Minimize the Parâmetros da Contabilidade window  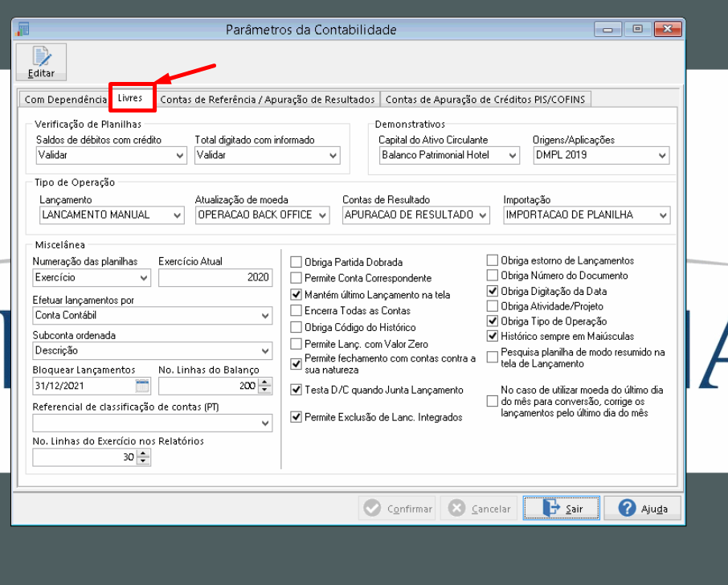(x=607, y=29)
